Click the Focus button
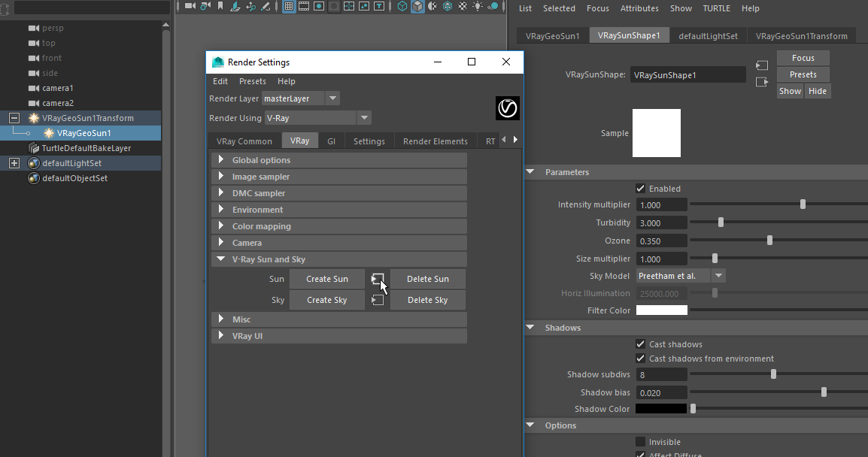The height and width of the screenshot is (457, 868). (803, 58)
